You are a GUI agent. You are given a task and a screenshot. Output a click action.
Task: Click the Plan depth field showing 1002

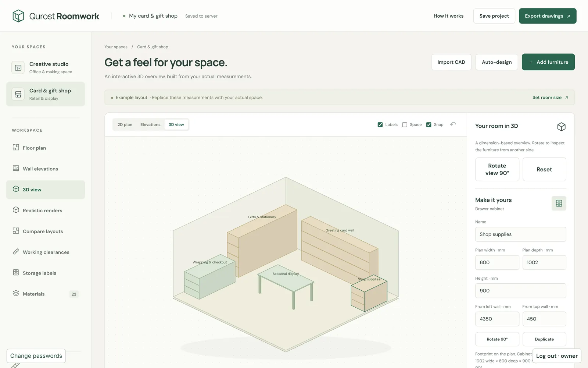[544, 262]
